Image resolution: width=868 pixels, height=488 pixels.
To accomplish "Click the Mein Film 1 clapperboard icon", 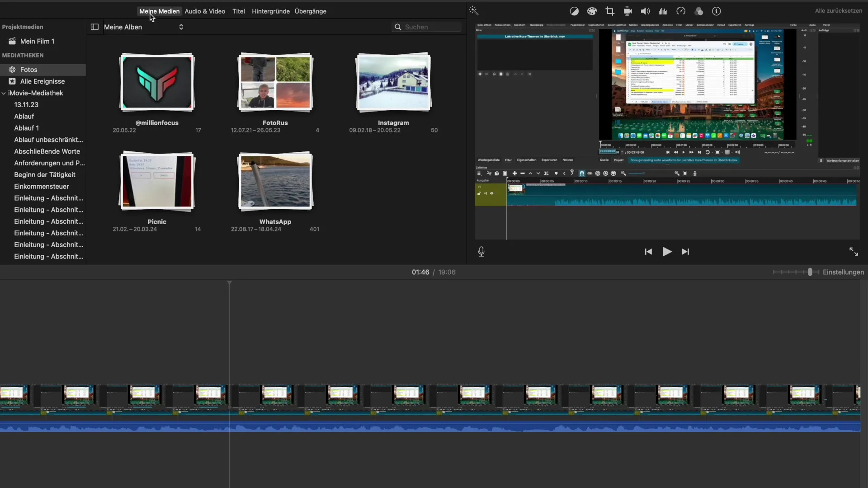I will click(12, 41).
